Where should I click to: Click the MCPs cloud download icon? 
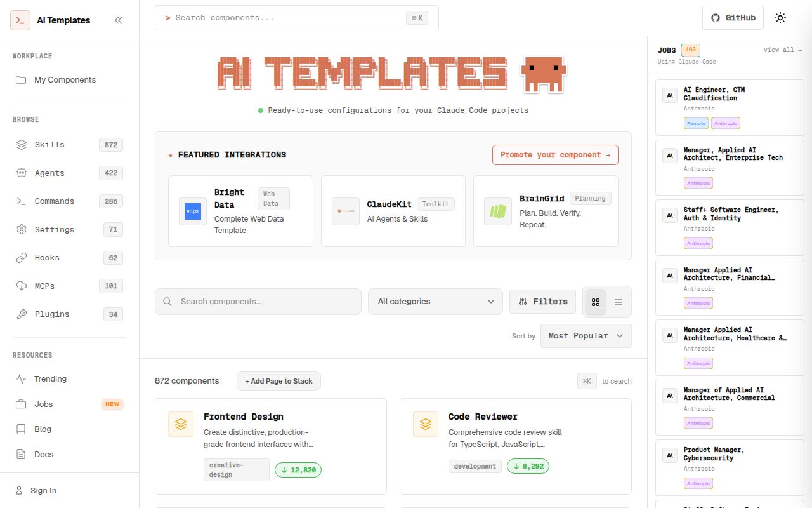click(22, 286)
